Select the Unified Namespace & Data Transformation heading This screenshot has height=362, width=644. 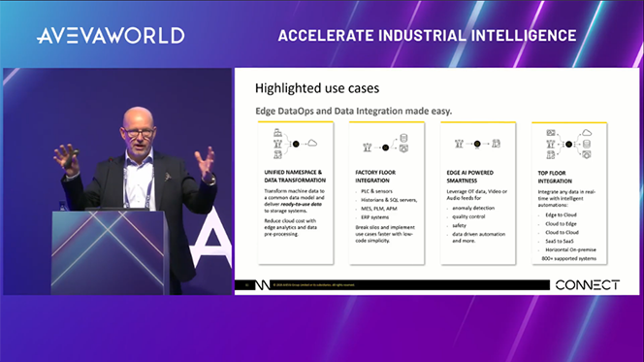tap(295, 177)
